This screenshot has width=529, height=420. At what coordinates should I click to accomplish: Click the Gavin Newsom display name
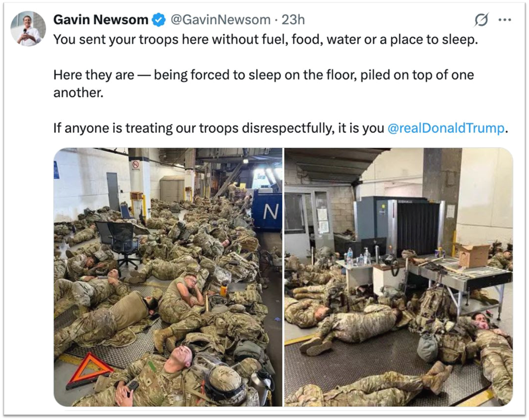click(x=101, y=20)
